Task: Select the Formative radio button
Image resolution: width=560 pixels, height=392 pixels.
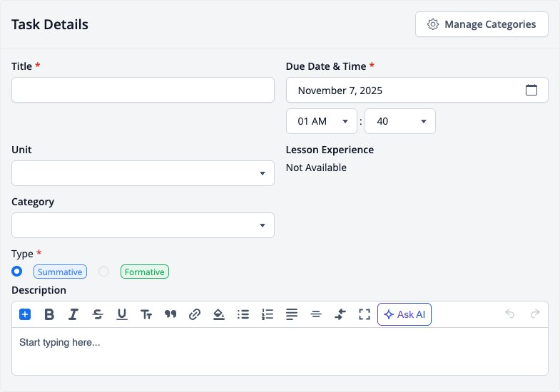Action: point(104,272)
